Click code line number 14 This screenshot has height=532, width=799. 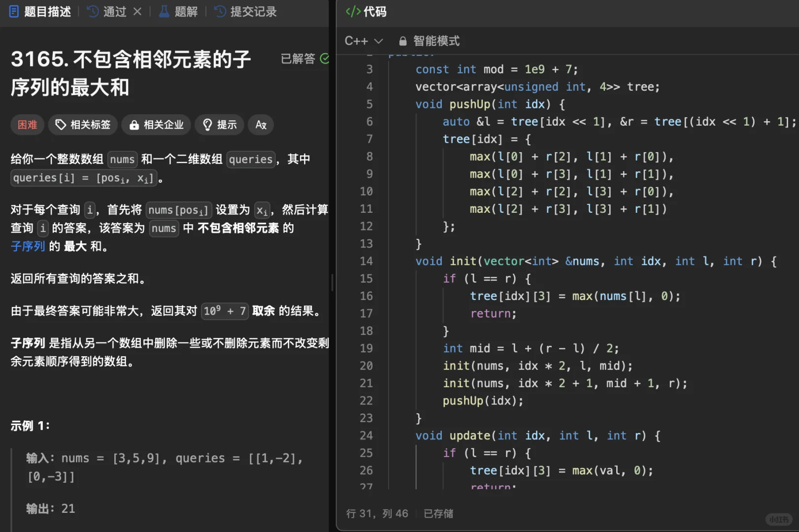click(366, 261)
